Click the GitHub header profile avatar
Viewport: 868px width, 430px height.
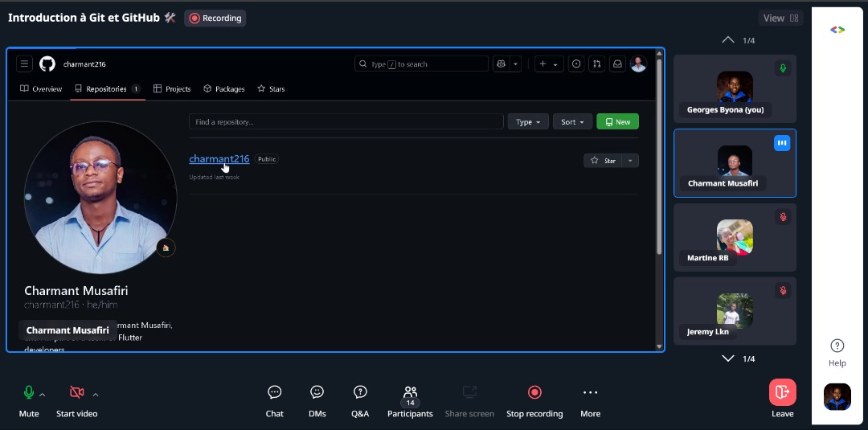pyautogui.click(x=638, y=64)
